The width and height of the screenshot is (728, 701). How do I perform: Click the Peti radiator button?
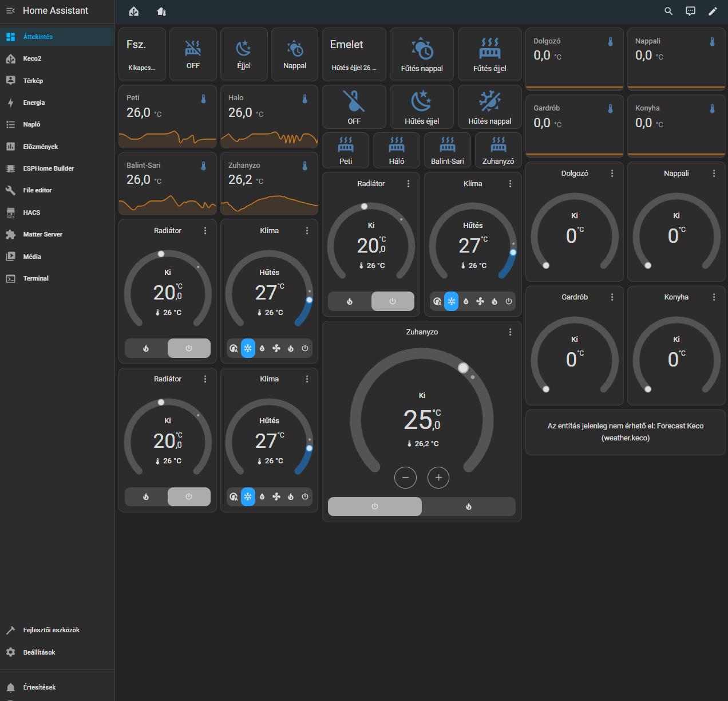pyautogui.click(x=346, y=151)
